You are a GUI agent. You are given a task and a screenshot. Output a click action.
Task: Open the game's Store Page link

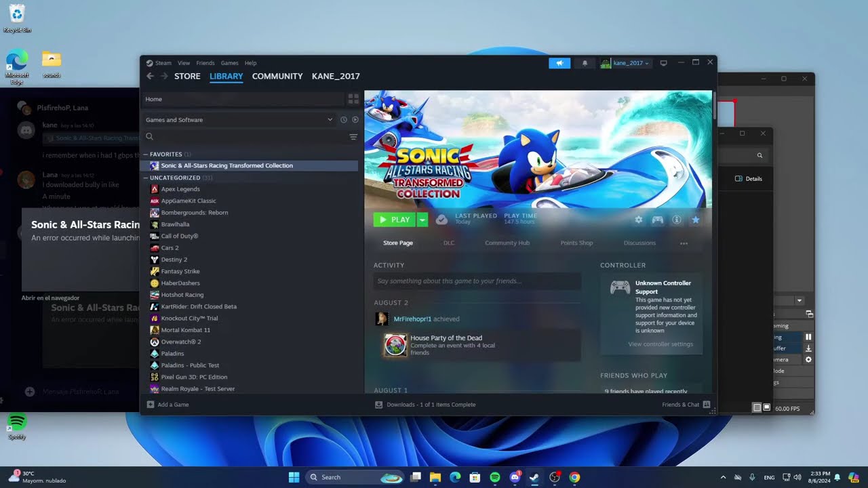click(x=398, y=243)
